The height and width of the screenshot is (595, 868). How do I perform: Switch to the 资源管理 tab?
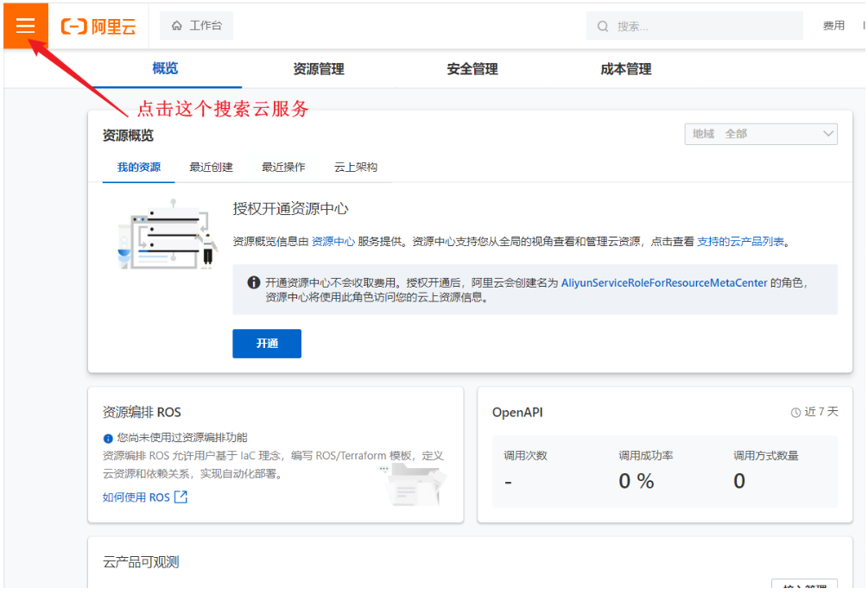pos(319,69)
